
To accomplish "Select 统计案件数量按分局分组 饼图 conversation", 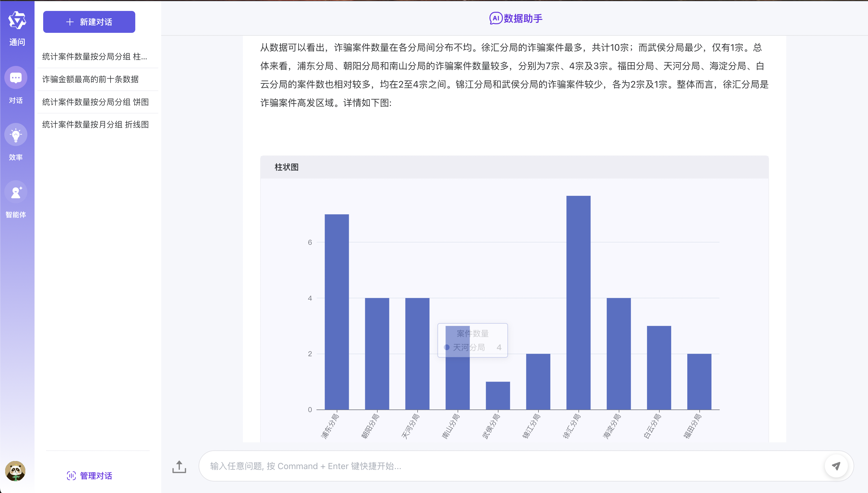I will [96, 102].
